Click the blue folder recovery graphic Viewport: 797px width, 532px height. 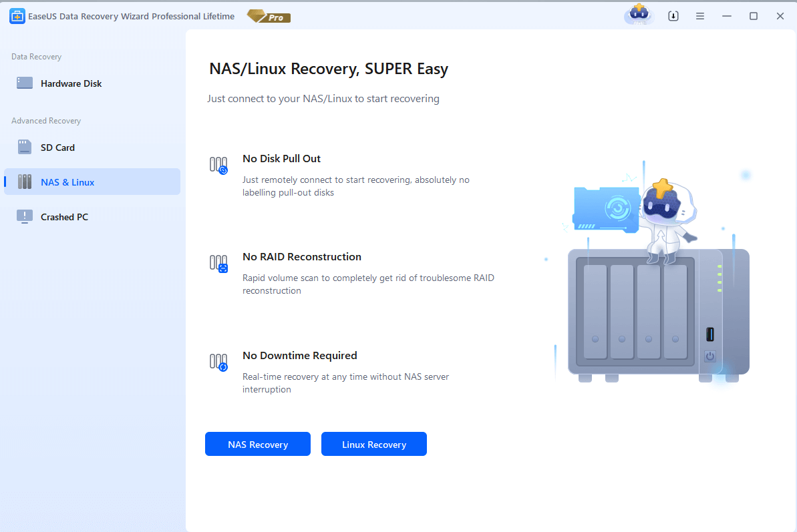click(x=605, y=209)
